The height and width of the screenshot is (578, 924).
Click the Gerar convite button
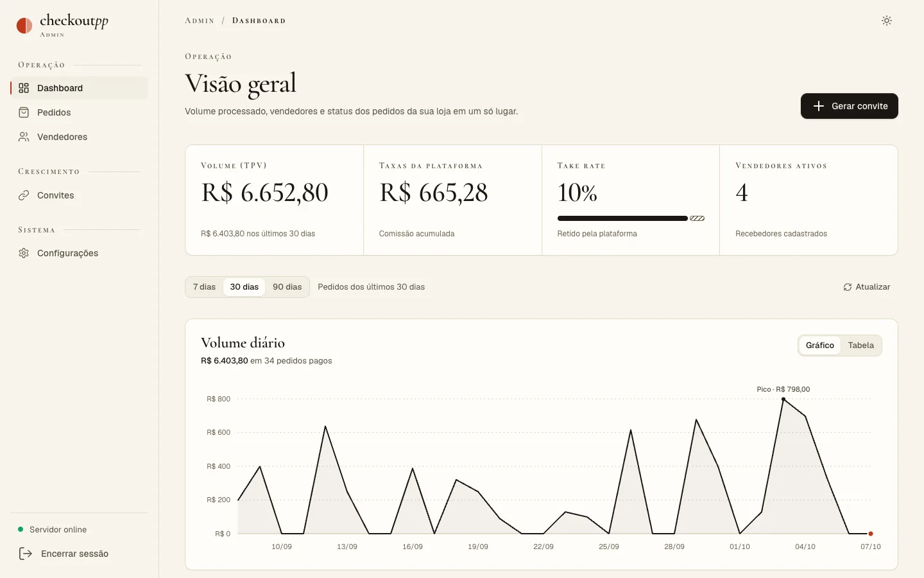pos(850,106)
